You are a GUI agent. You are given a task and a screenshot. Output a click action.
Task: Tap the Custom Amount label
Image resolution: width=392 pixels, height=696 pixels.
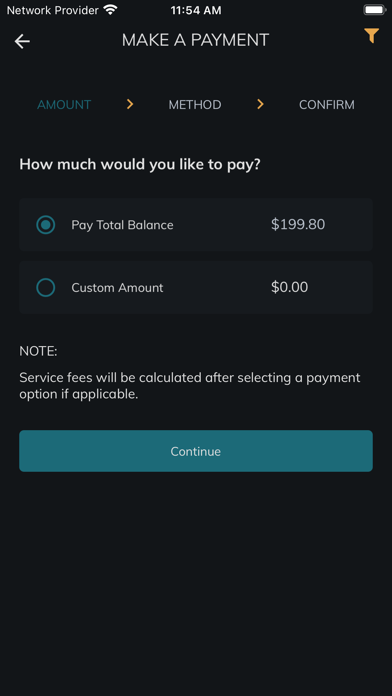tap(117, 288)
